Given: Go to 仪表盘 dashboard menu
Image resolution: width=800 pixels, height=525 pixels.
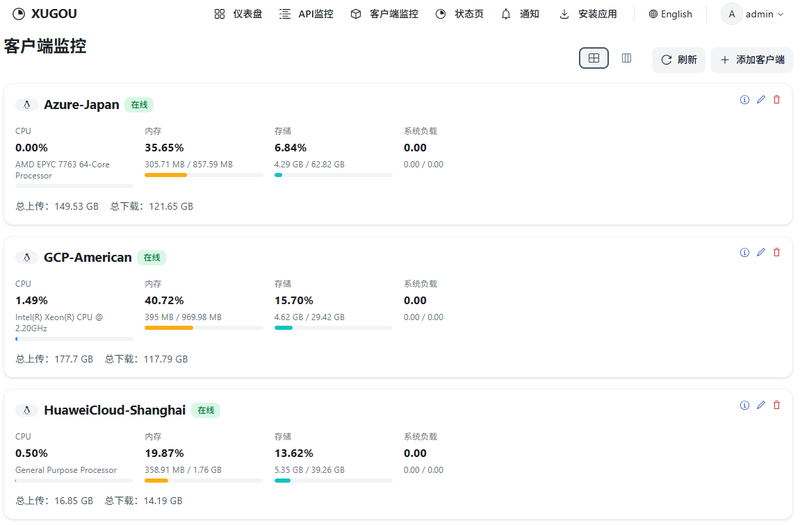Looking at the screenshot, I should pos(238,14).
